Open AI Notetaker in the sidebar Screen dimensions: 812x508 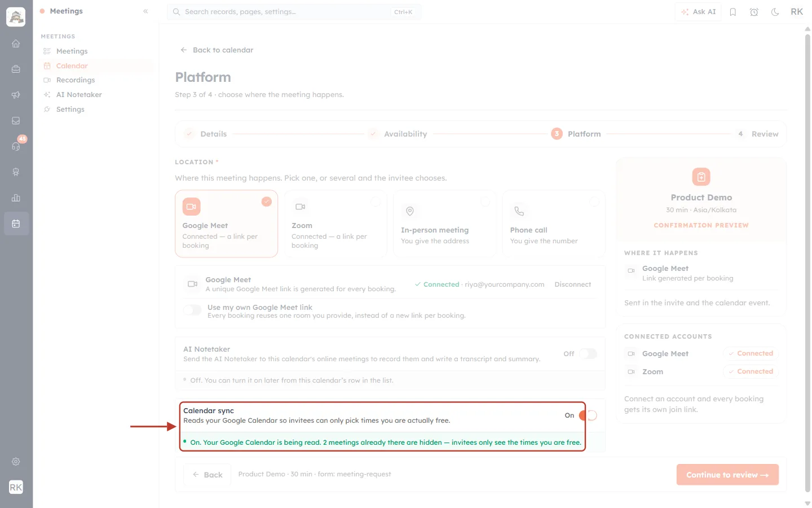(79, 95)
